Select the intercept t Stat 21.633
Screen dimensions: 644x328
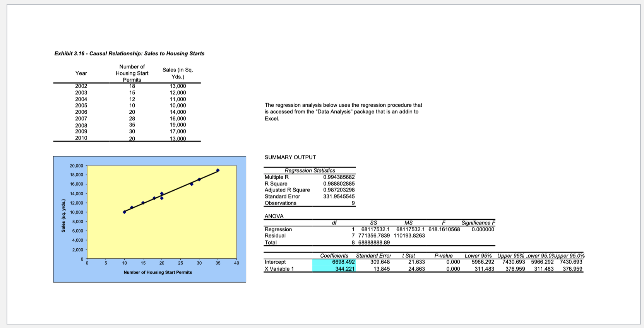pos(417,262)
